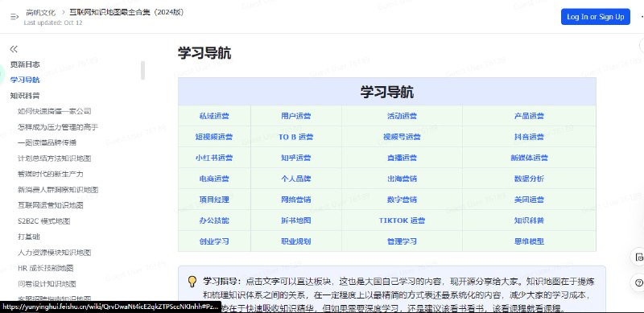
Task: Open S2B2C 模式地图 page
Action: [44, 221]
